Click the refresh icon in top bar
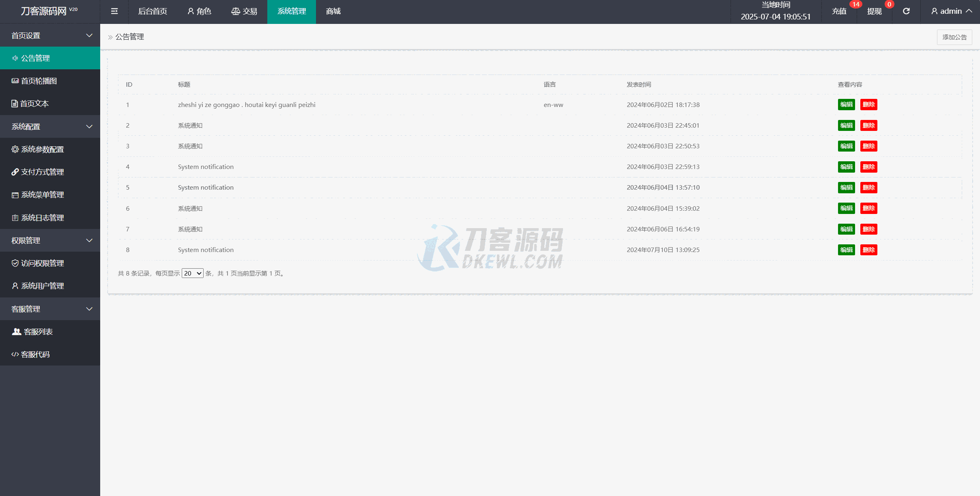This screenshot has width=980, height=496. (x=906, y=11)
